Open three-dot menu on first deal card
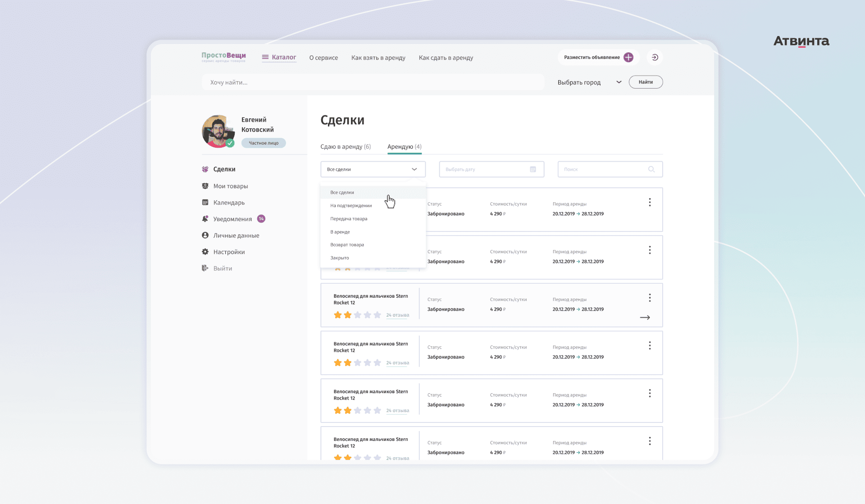The image size is (865, 504). click(x=649, y=202)
